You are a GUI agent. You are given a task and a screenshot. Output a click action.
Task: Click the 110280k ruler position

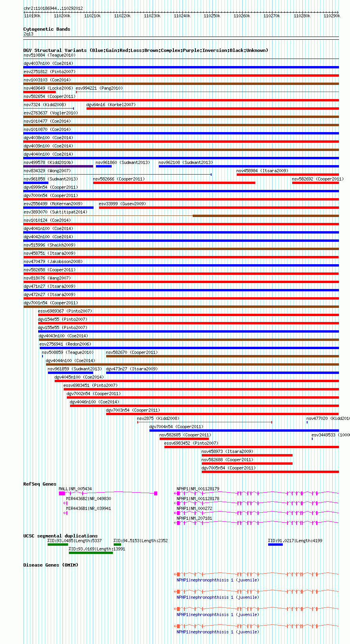pyautogui.click(x=302, y=16)
